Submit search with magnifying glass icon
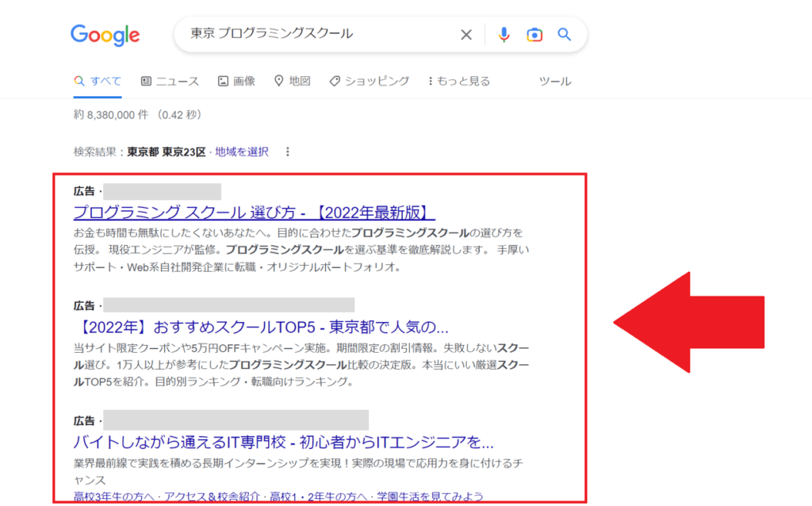The width and height of the screenshot is (812, 506). [564, 35]
